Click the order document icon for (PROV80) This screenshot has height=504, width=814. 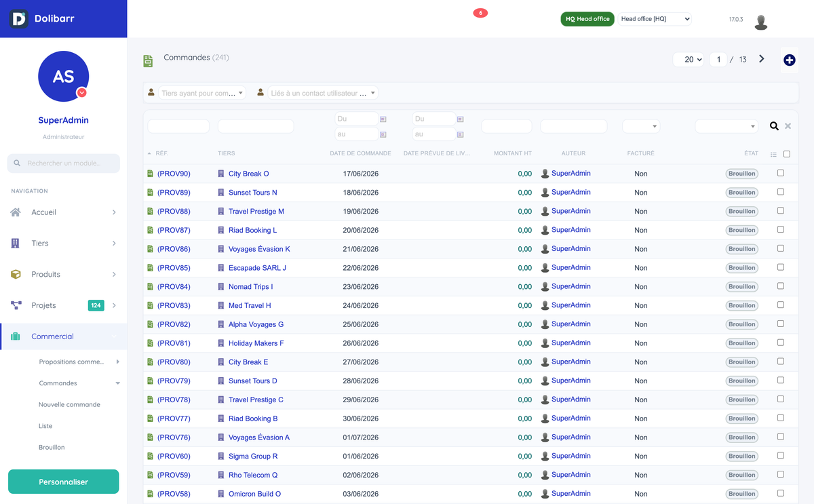tap(151, 362)
